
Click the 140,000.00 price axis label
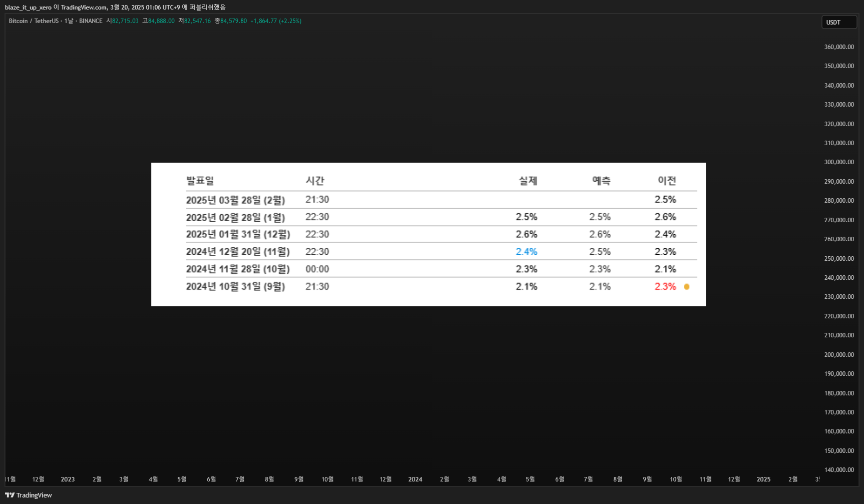[839, 470]
